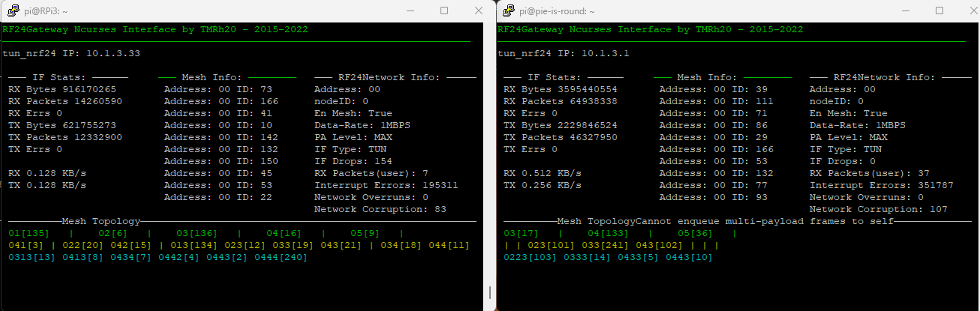Click topology node '044[11]'
The image size is (980, 311).
point(449,246)
